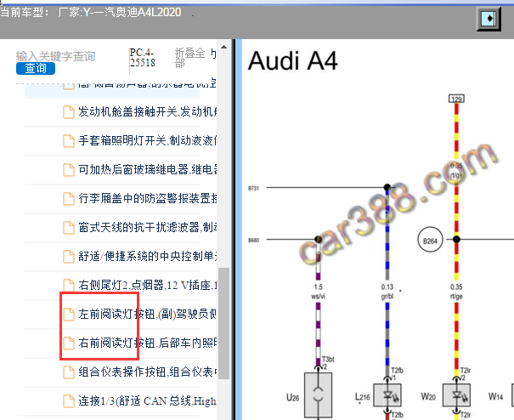514x420 pixels.
Task: Open the 行李厢盖中的防盗警报装置 entry
Action: click(148, 198)
